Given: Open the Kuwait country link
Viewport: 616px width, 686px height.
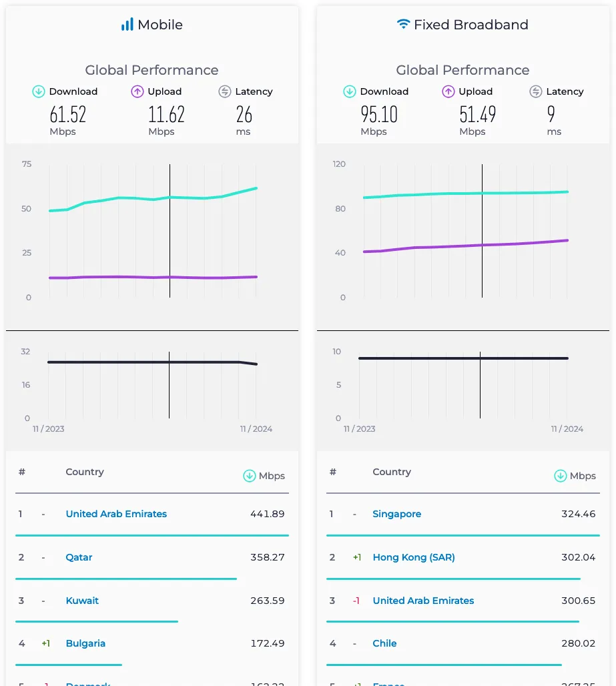Looking at the screenshot, I should point(82,601).
